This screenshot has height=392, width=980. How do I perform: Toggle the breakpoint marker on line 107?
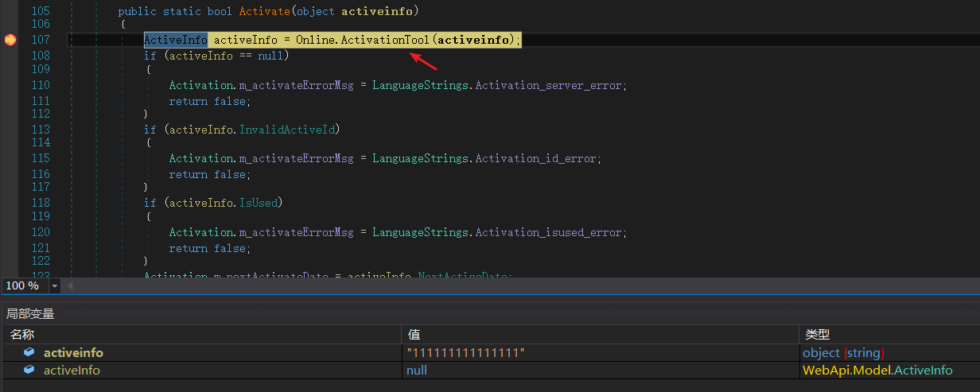click(x=10, y=40)
